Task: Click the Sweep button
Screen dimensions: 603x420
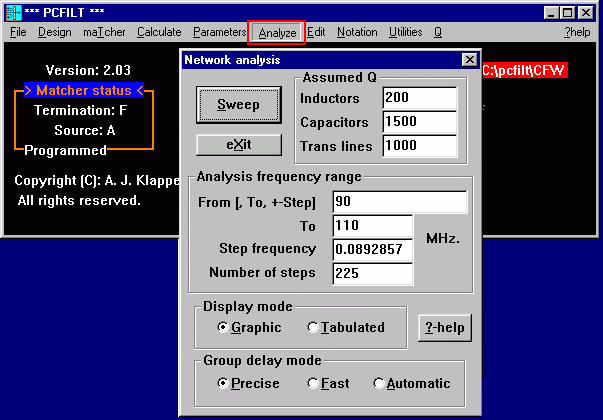Action: [239, 105]
